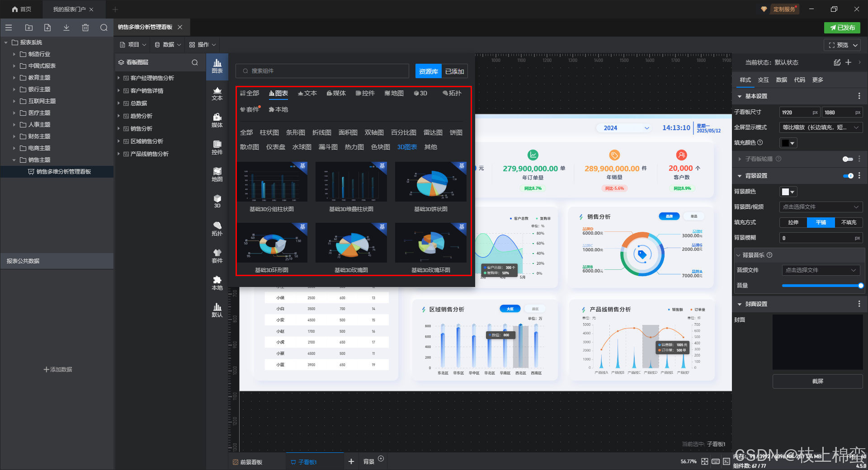Click the new folder icon
This screenshot has height=470, width=868.
[29, 28]
